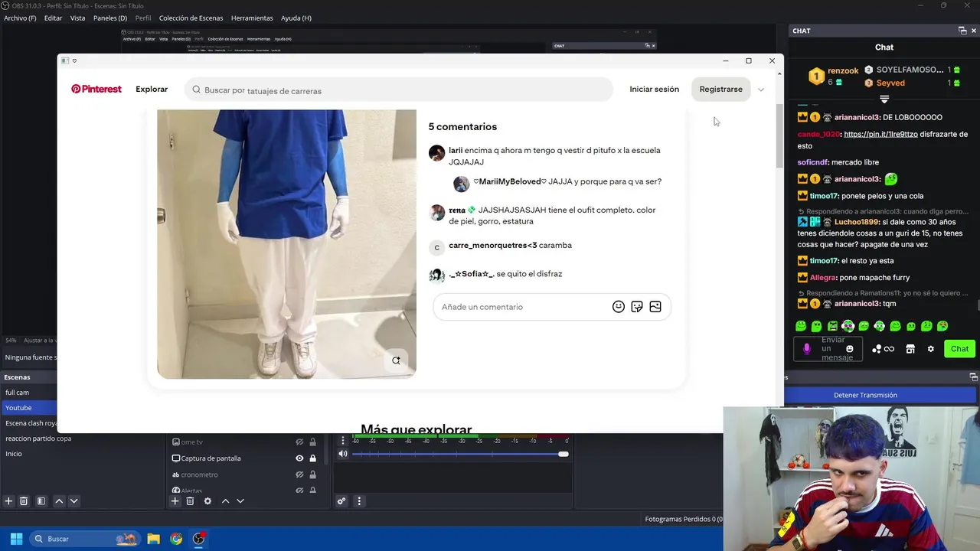Pop out the CHAT dock panel
Screen dimensions: 980x551
coord(962,31)
